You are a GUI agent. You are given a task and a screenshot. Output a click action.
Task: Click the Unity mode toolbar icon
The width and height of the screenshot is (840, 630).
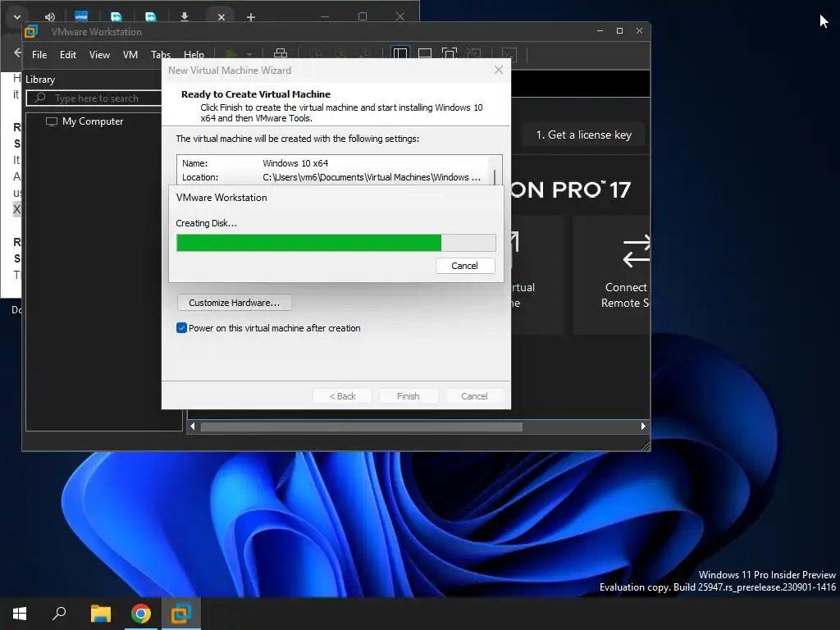point(473,53)
